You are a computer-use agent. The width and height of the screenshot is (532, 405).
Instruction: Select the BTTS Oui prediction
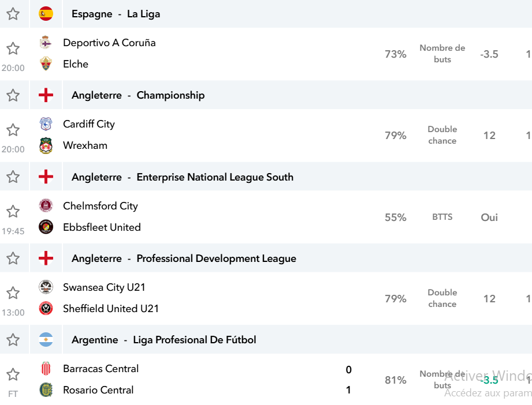click(x=489, y=217)
